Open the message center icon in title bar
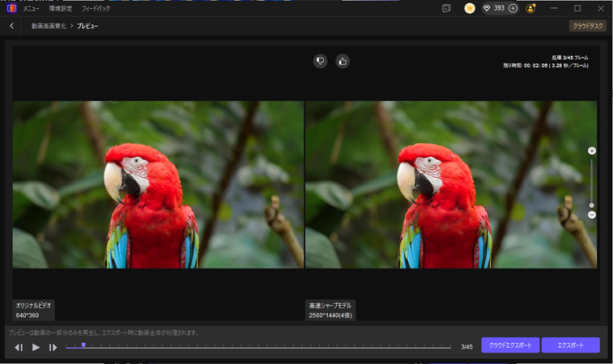This screenshot has width=613, height=364. click(x=445, y=8)
